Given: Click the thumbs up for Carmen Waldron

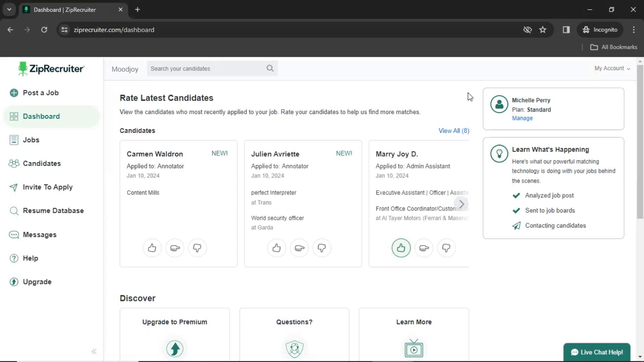Looking at the screenshot, I should [152, 248].
